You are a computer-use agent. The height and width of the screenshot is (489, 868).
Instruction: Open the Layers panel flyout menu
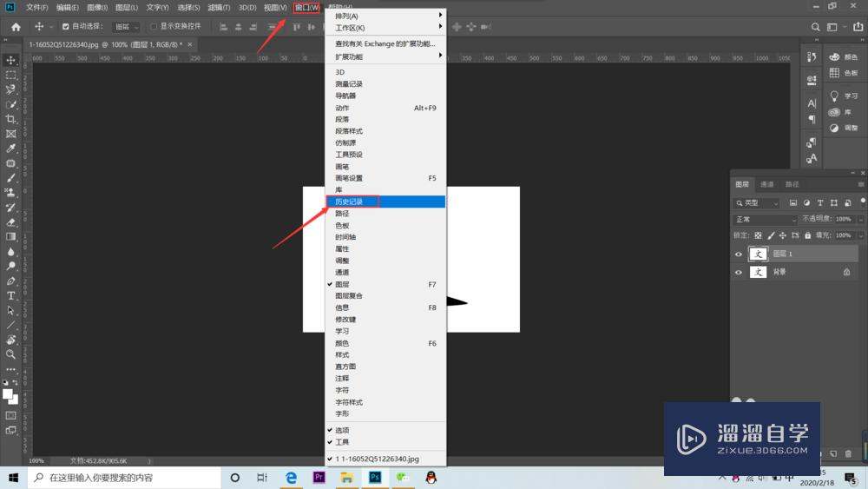click(x=861, y=184)
